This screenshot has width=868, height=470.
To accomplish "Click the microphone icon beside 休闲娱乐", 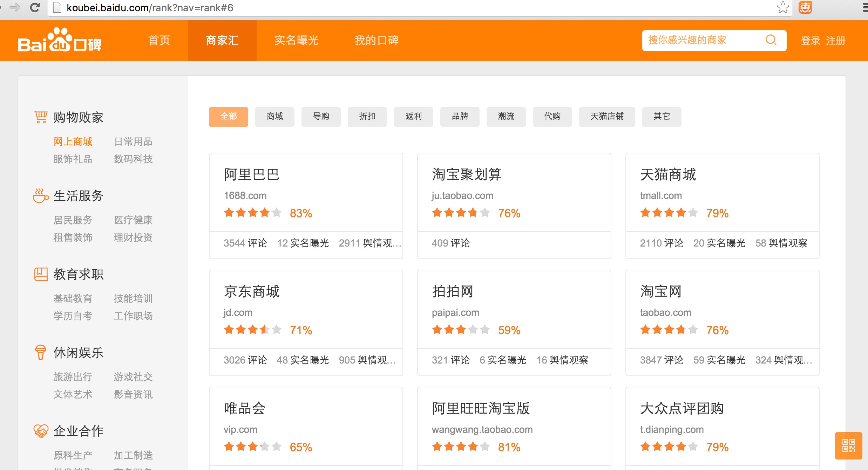I will [41, 352].
